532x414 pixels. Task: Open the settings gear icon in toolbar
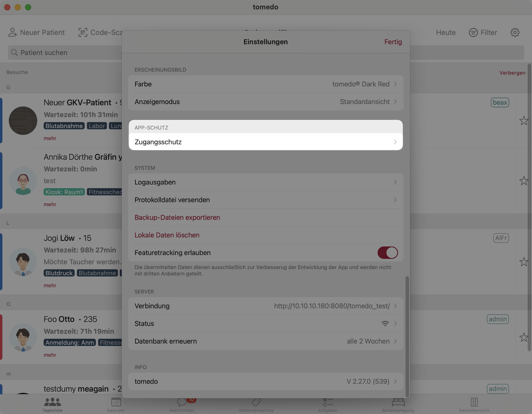pos(515,33)
